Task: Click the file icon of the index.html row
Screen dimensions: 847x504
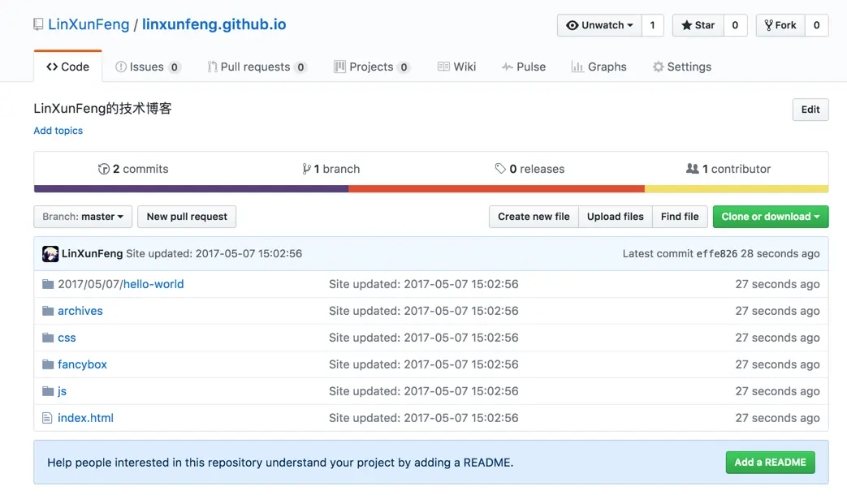Action: pyautogui.click(x=48, y=418)
